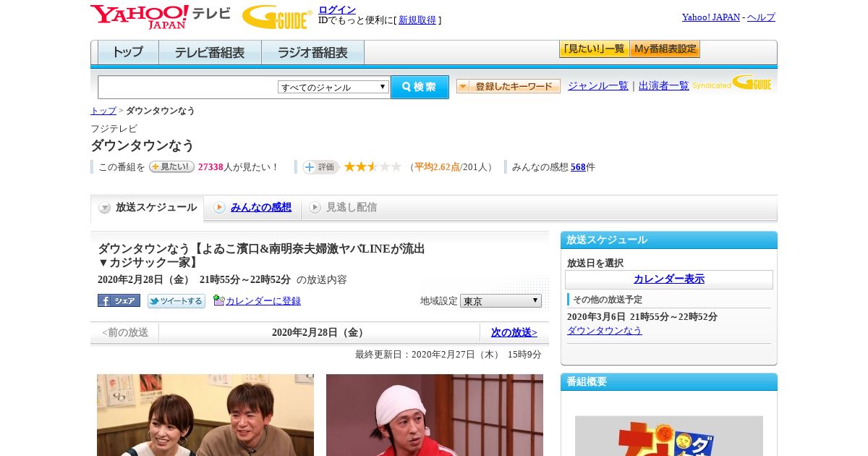Click the 評価 plus rating button
Image resolution: width=868 pixels, height=456 pixels.
coord(320,167)
